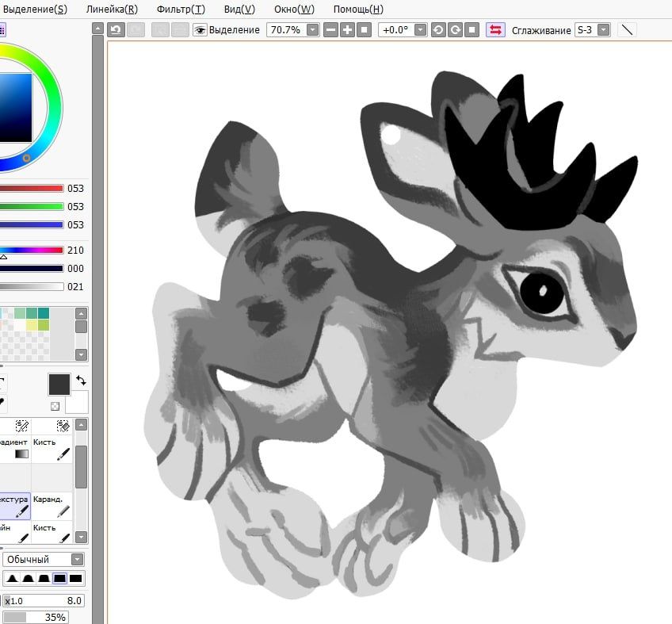
Task: Click the hue ring of color wheel
Action: point(55,108)
